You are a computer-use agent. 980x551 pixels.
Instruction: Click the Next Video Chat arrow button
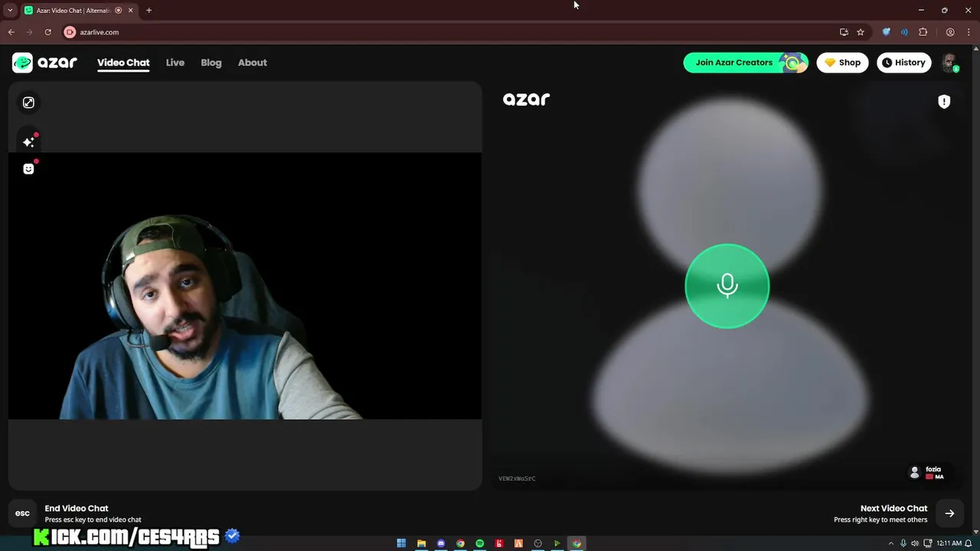click(x=949, y=514)
